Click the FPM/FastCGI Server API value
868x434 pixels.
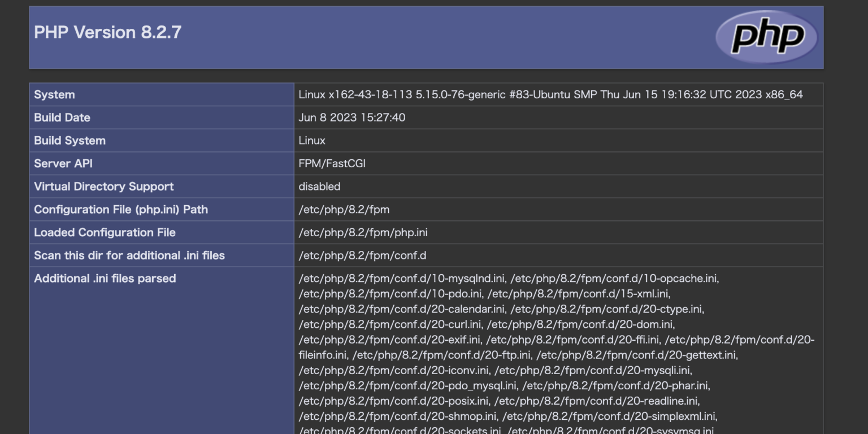point(332,163)
